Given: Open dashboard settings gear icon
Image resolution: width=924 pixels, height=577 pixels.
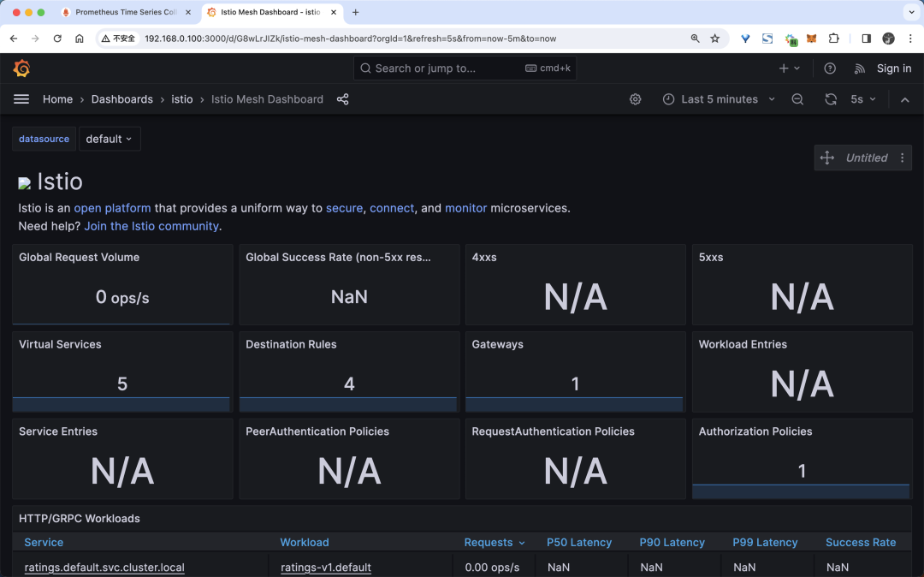Looking at the screenshot, I should (x=635, y=99).
